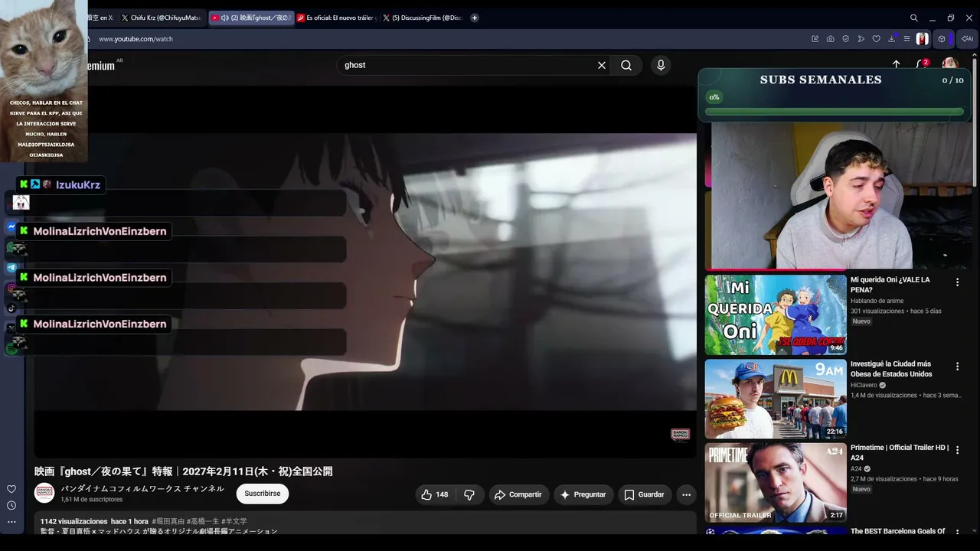Open the Primetime | Official Trailer HD title

(900, 452)
